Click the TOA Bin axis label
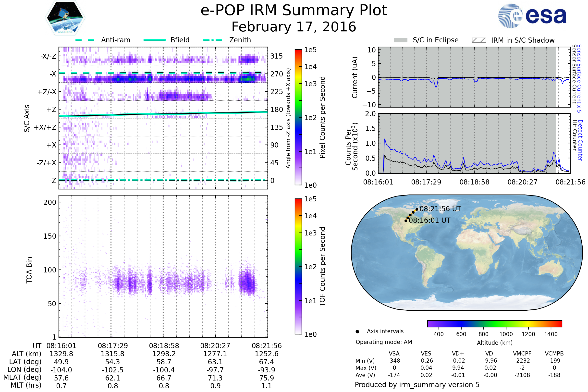Viewport: 588px width, 392px height. [29, 270]
